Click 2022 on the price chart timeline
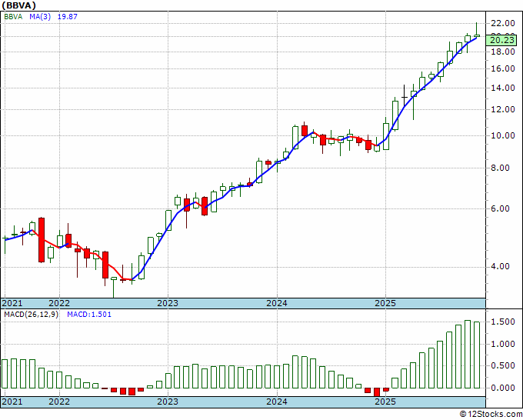523x420 pixels. [x=59, y=303]
